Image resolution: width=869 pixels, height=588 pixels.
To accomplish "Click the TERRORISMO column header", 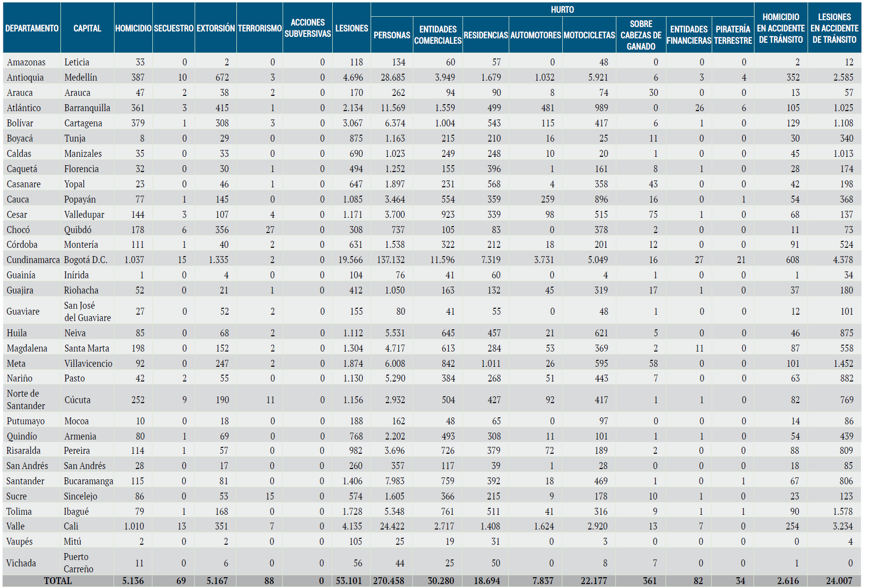I will click(x=260, y=29).
